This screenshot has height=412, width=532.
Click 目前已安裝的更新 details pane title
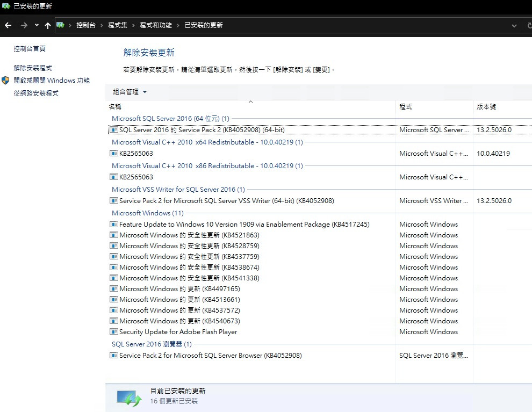coord(178,391)
